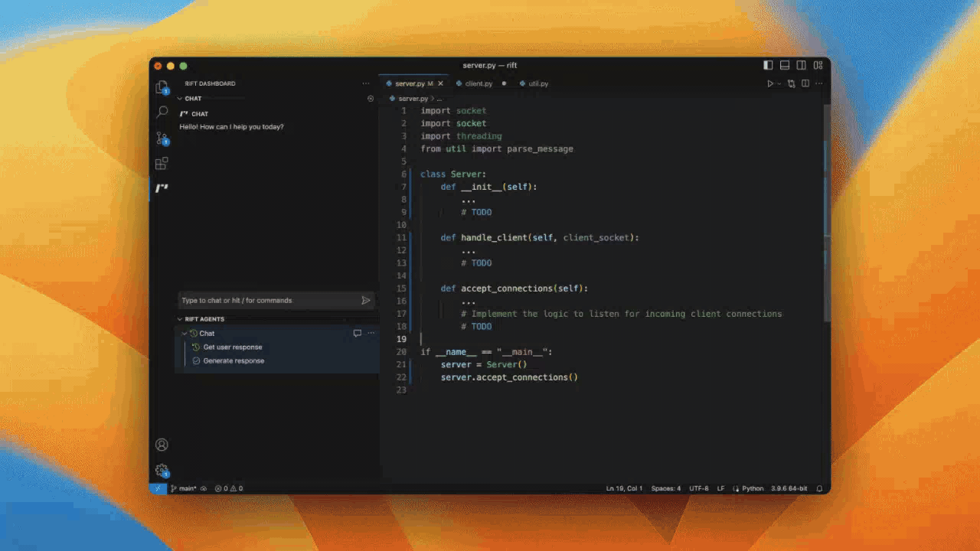Image resolution: width=980 pixels, height=551 pixels.
Task: Click the Rift Dashboard more actions ellipsis
Action: [x=366, y=83]
